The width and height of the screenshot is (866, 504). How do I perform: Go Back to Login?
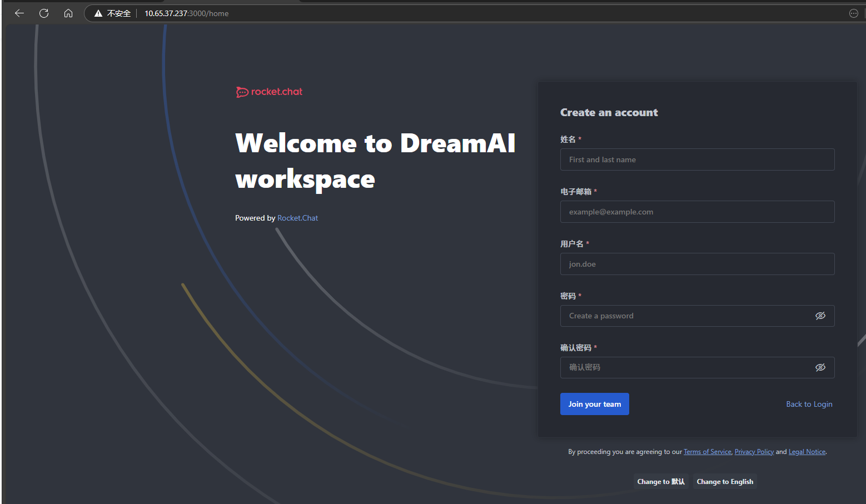(809, 404)
